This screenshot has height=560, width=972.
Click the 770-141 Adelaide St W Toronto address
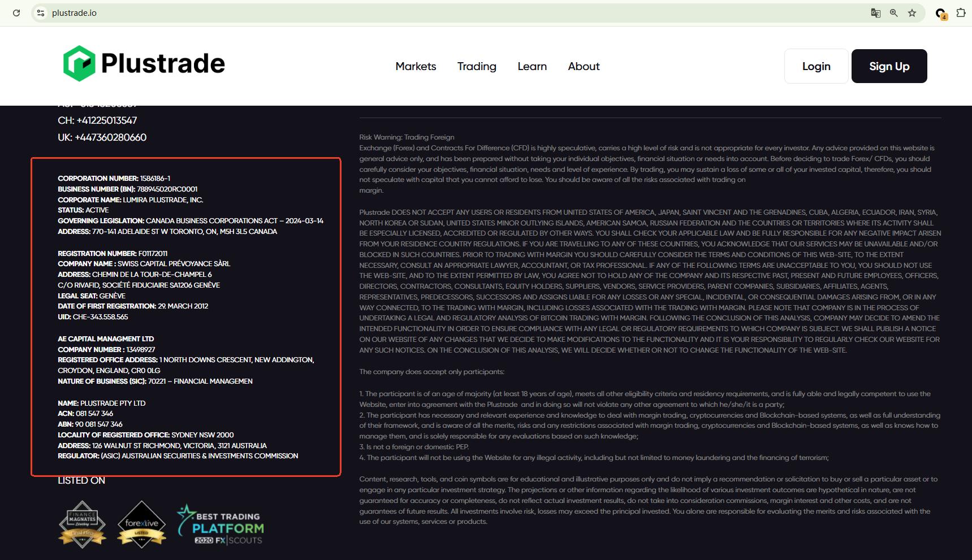(x=167, y=232)
